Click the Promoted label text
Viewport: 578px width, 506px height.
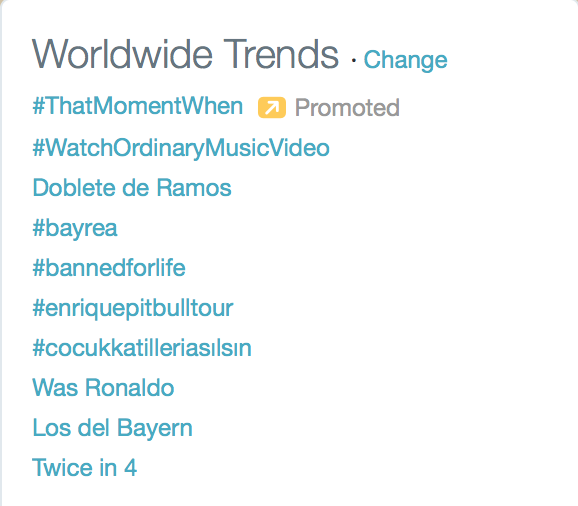(x=347, y=108)
